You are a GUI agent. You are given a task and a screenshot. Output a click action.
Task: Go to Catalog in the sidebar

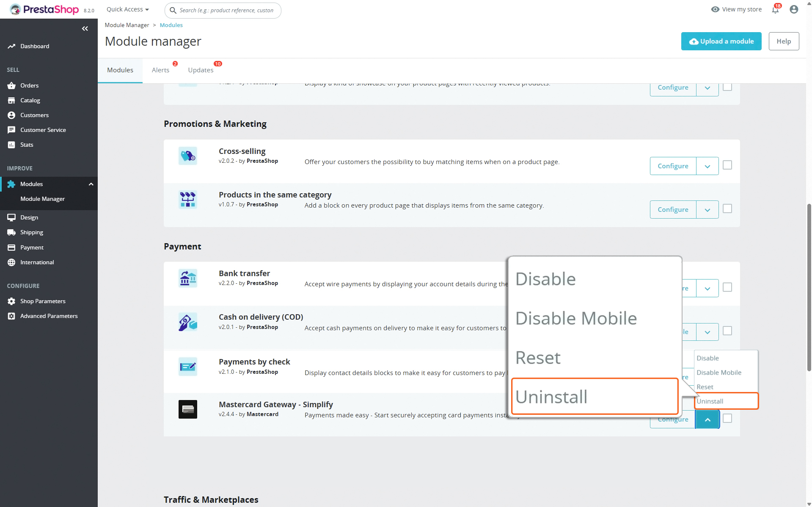pos(30,100)
